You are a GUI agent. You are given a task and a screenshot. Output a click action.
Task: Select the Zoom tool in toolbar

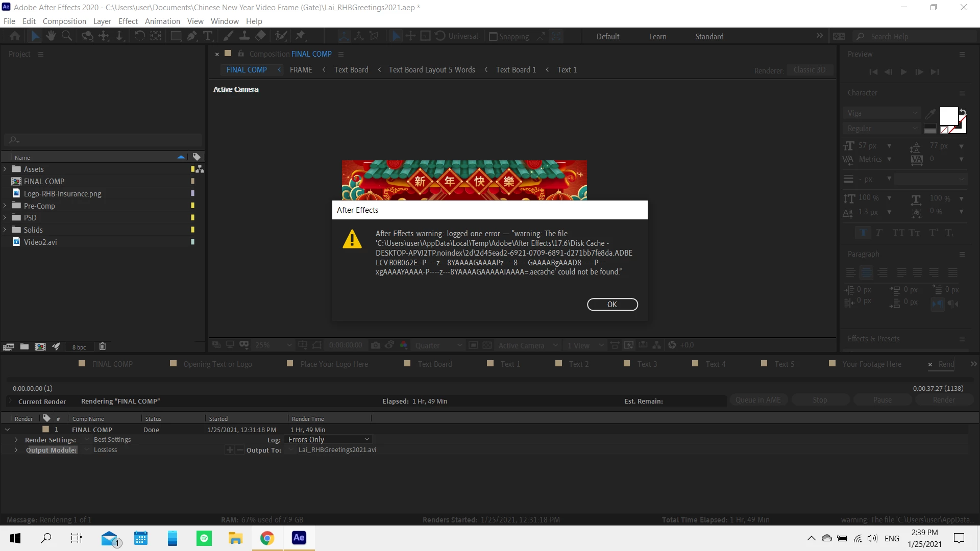click(x=66, y=36)
